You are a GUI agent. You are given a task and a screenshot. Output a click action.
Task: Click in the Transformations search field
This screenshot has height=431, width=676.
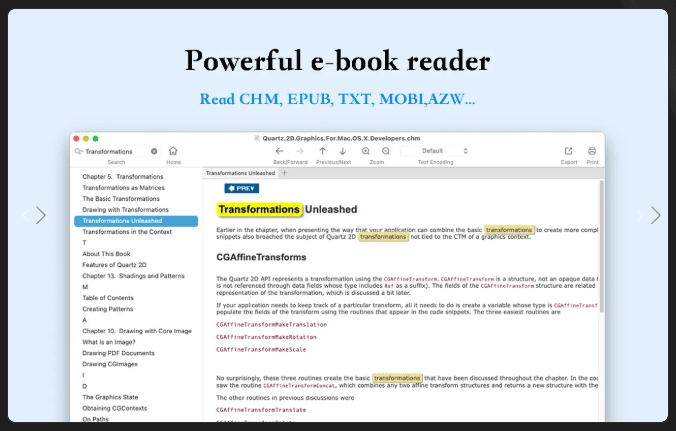(116, 151)
